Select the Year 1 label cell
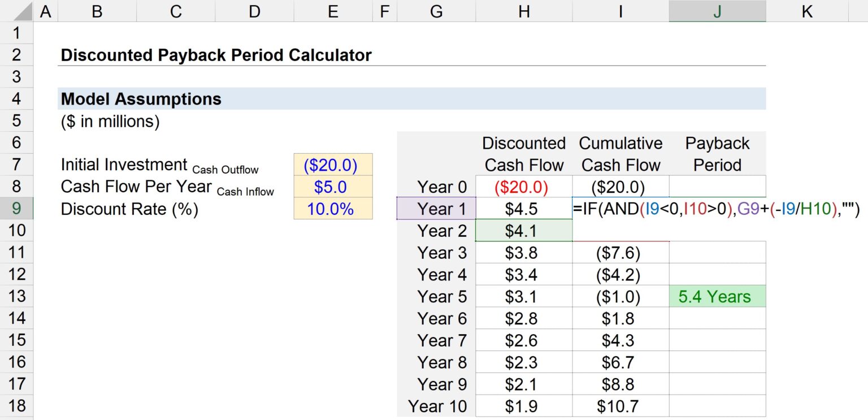Screen dimensions: 868x420 (436, 209)
